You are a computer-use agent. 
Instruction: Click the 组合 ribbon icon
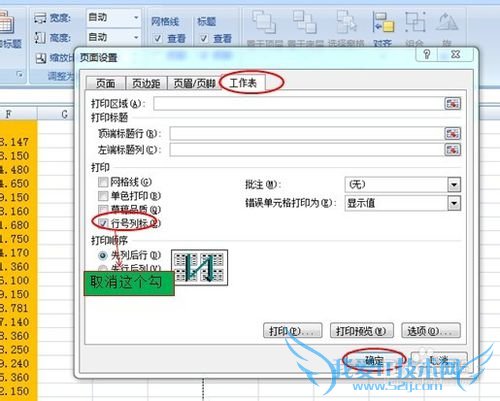coord(415,22)
